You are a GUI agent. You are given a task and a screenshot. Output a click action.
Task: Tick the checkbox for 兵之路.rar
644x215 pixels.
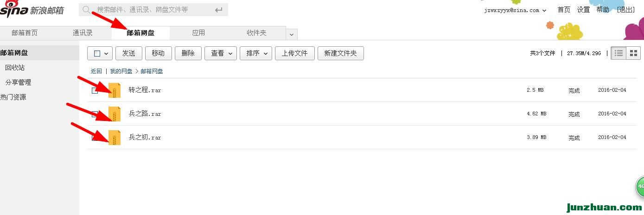click(95, 114)
